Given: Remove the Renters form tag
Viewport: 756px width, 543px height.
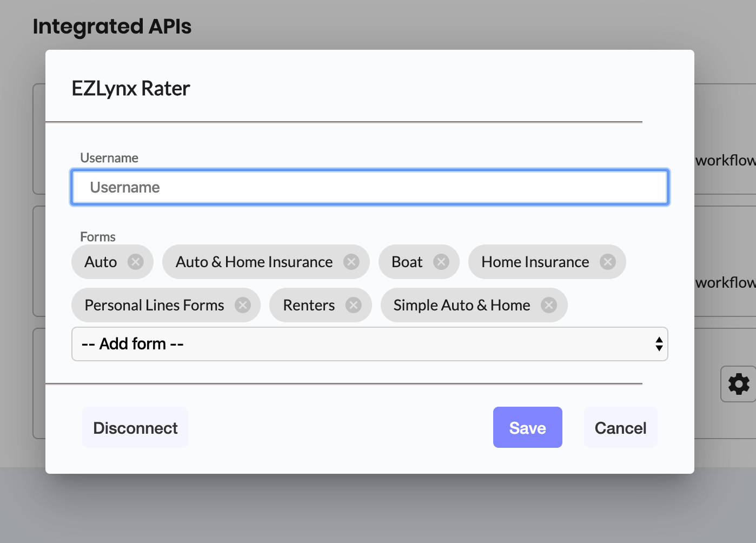Looking at the screenshot, I should tap(354, 305).
